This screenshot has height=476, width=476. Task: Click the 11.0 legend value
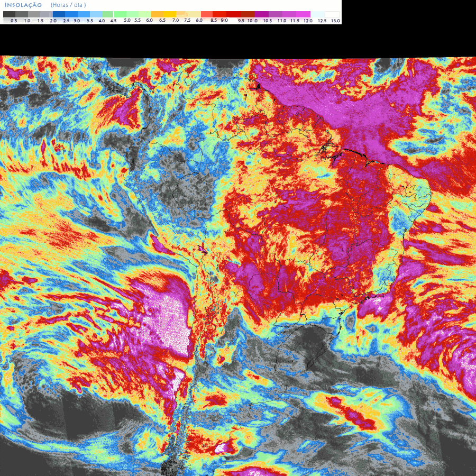click(x=282, y=21)
